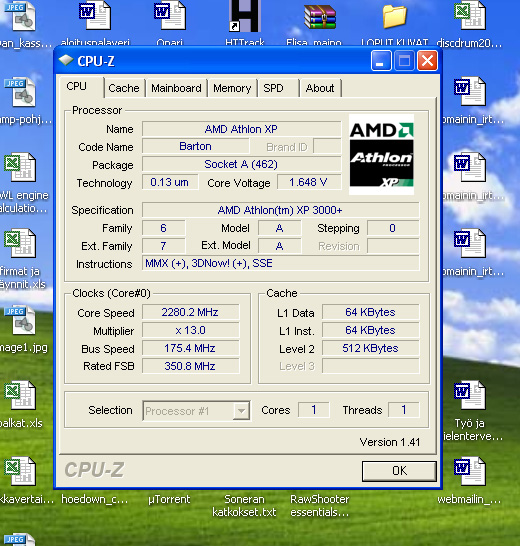Expand the Processor #1 selection dropdown
The image size is (520, 546).
[x=241, y=411]
